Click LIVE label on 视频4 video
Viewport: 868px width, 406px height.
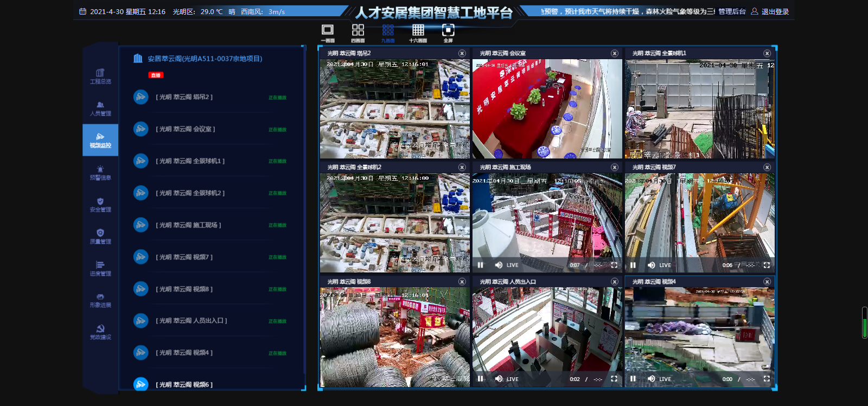(x=665, y=379)
